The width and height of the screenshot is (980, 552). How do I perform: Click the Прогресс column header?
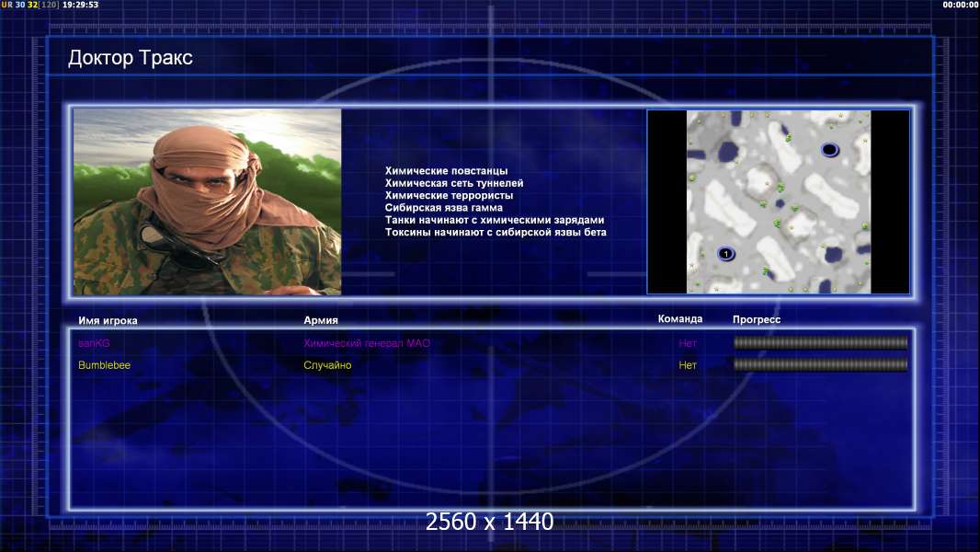(x=757, y=319)
